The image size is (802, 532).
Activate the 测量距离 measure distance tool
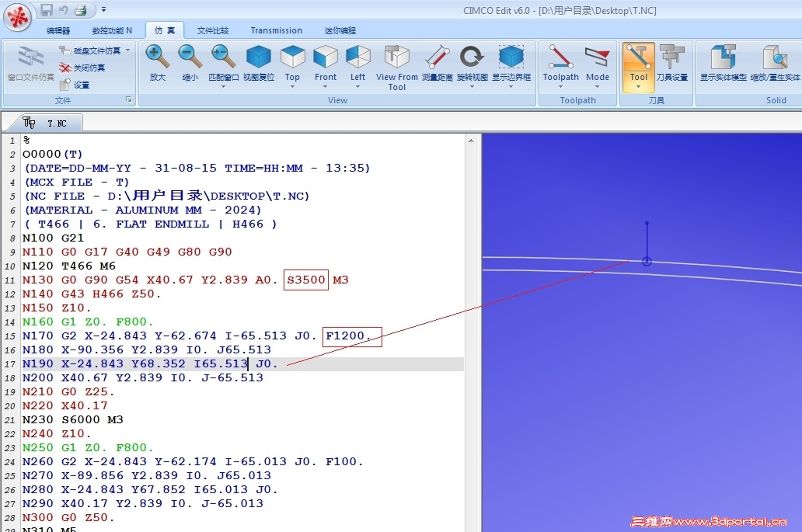pos(438,64)
